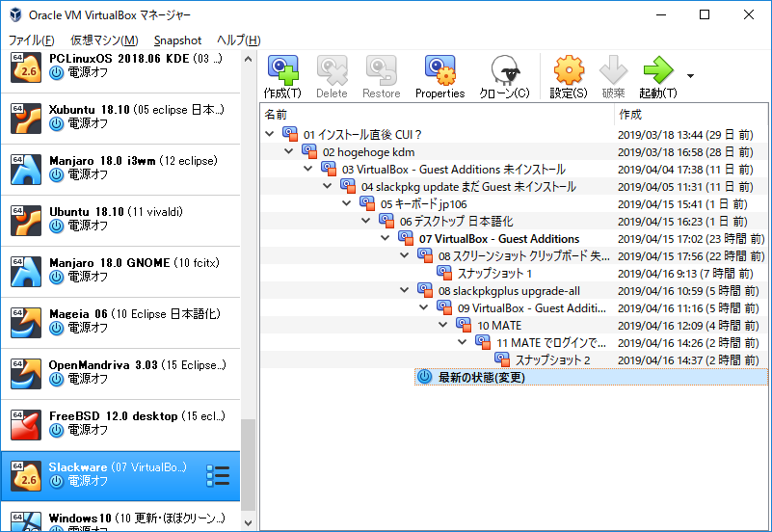
Task: Collapse 11 MATE でログイン snapshot node
Action: 462,342
